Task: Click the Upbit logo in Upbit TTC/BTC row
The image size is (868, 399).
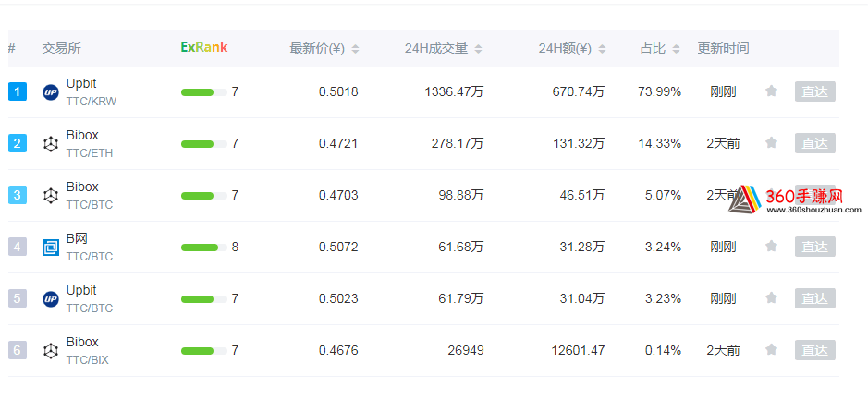Action: 50,299
